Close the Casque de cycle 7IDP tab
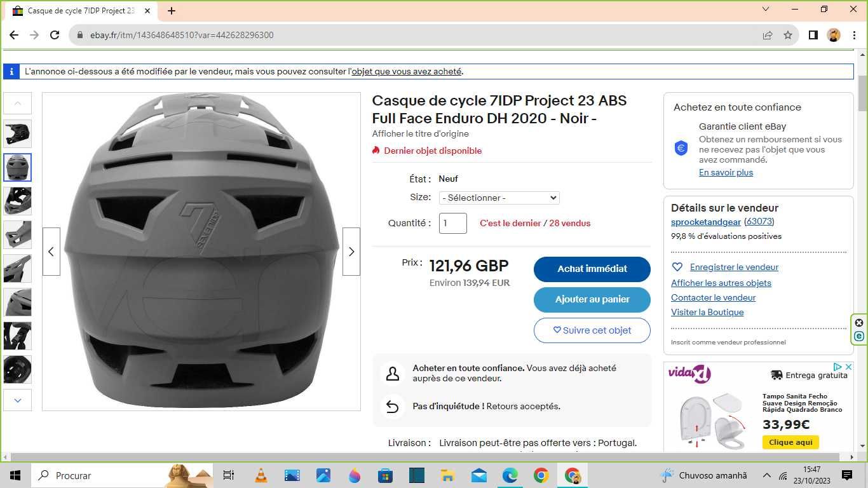Viewport: 868px width, 488px height. (147, 11)
